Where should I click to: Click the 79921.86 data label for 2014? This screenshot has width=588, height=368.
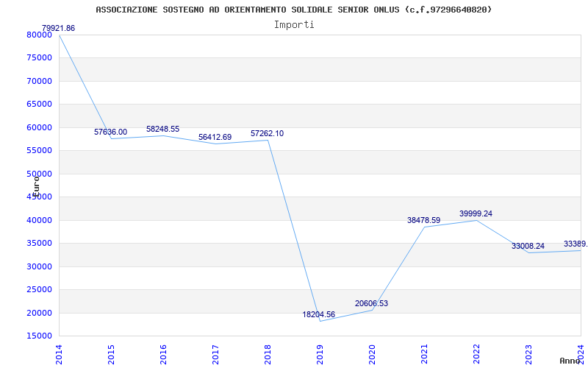(x=58, y=28)
